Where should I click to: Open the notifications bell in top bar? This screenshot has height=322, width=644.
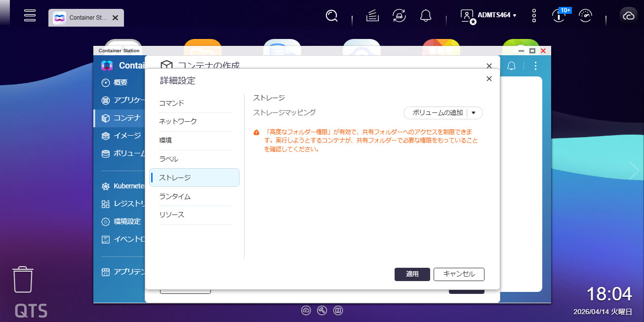click(426, 16)
